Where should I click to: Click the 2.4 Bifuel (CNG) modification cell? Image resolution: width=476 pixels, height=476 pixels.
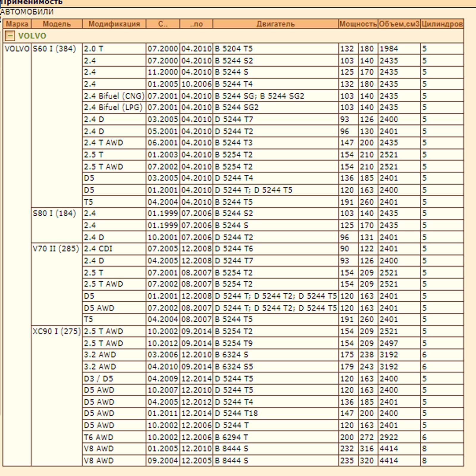[114, 96]
